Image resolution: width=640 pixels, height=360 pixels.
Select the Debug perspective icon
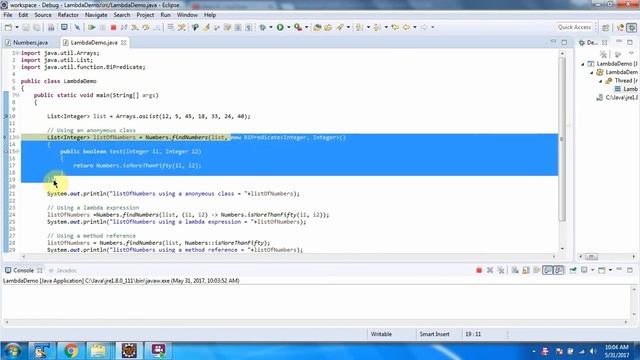[x=631, y=27]
